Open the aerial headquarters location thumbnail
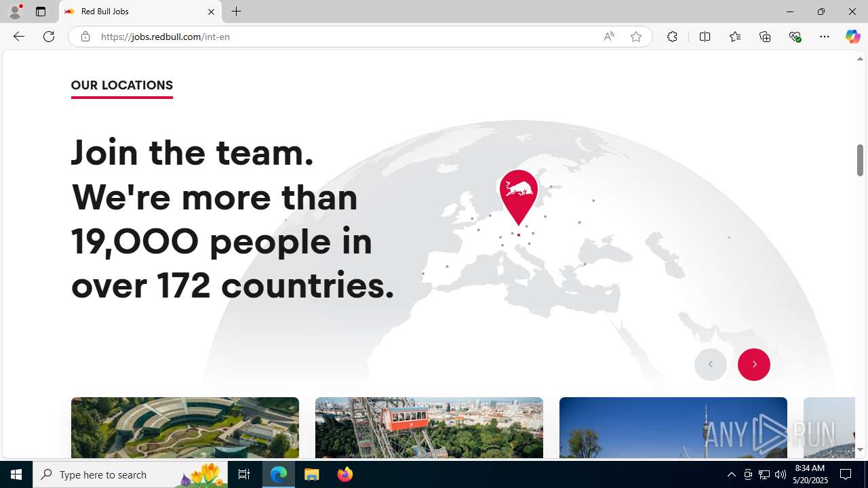This screenshot has width=868, height=488. pyautogui.click(x=185, y=428)
